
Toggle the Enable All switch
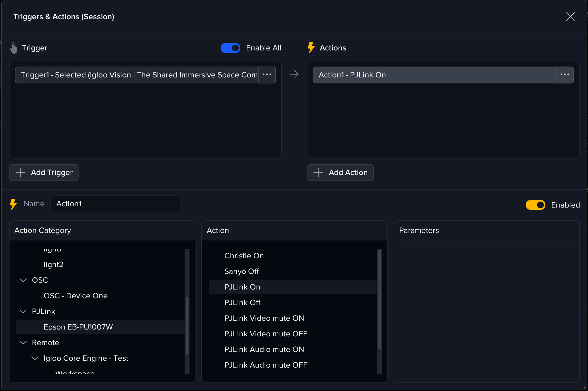click(231, 48)
